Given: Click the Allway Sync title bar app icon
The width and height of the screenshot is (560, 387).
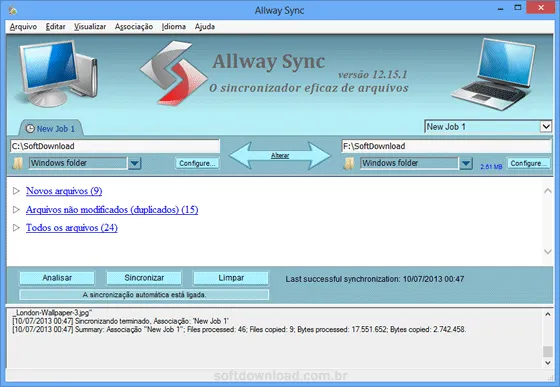Looking at the screenshot, I should [x=13, y=10].
